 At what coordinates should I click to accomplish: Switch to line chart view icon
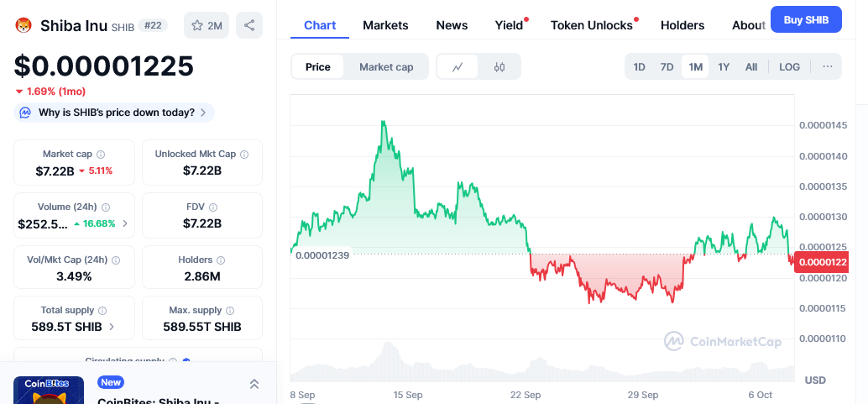[x=458, y=67]
